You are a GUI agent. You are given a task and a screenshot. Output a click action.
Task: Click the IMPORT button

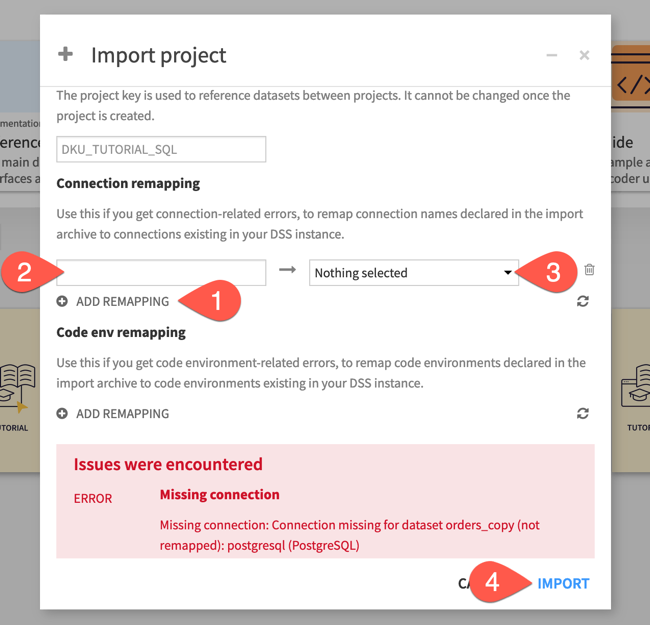click(x=563, y=584)
